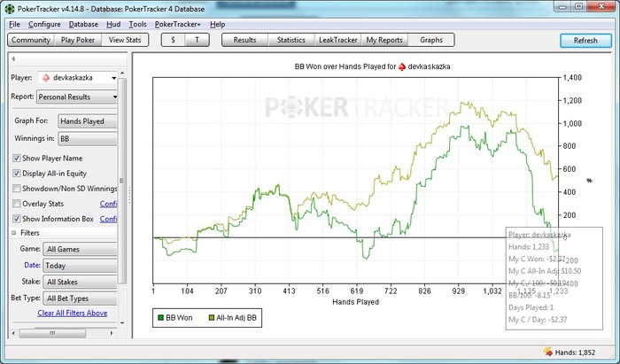Select the T tournaments button
The height and width of the screenshot is (364, 620).
click(197, 40)
